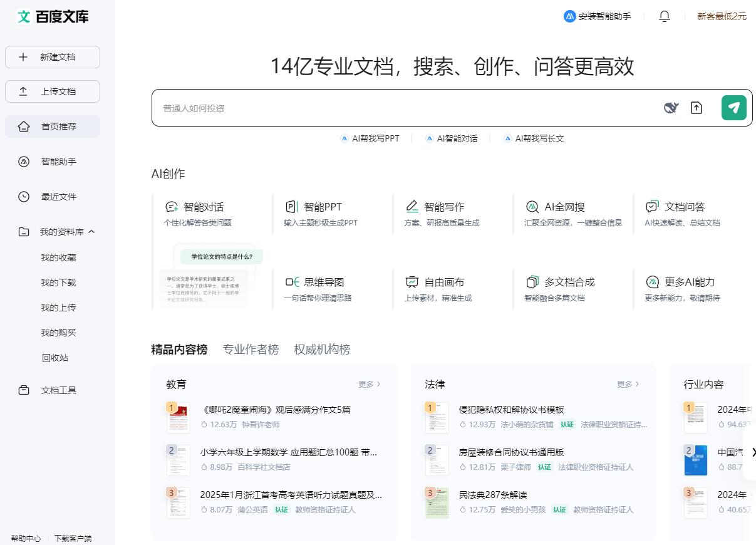
Task: Click the 更多AI能力 icon
Action: 652,282
